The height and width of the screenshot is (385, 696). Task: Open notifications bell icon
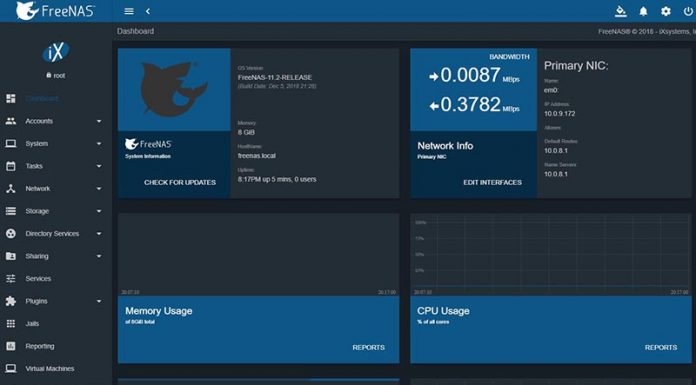[x=643, y=12]
